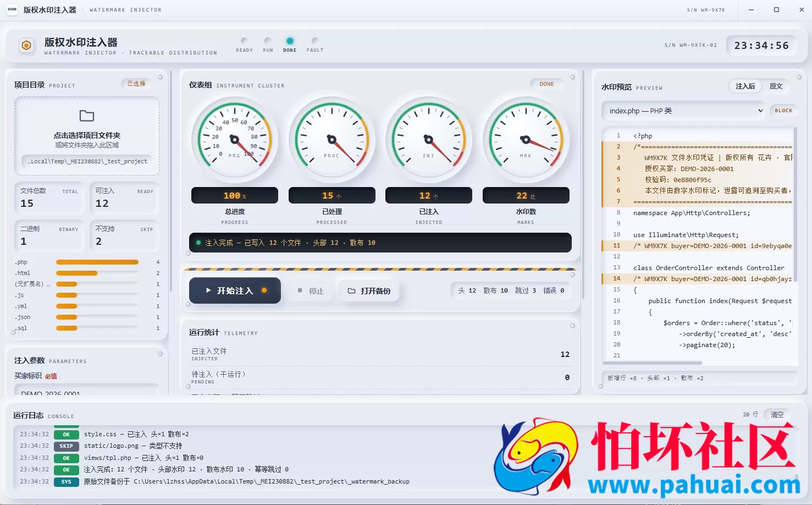The height and width of the screenshot is (505, 812).
Task: Click the 头 12 散布 10 counter strip
Action: (x=511, y=290)
